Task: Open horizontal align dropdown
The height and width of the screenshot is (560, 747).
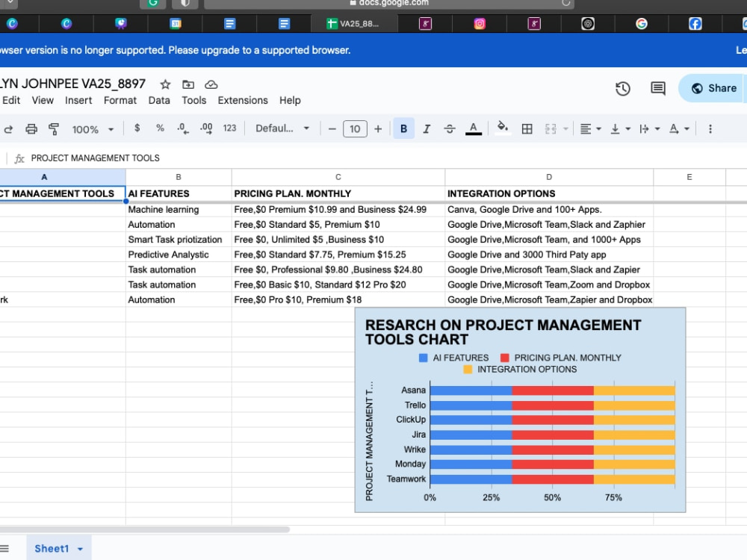Action: pyautogui.click(x=590, y=129)
